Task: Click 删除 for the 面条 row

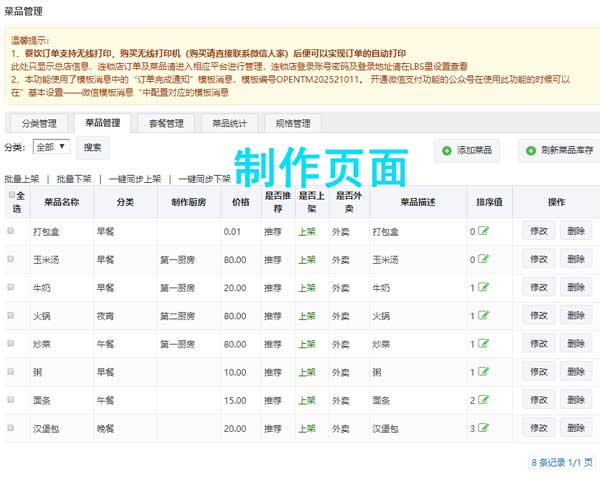Action: 576,400
